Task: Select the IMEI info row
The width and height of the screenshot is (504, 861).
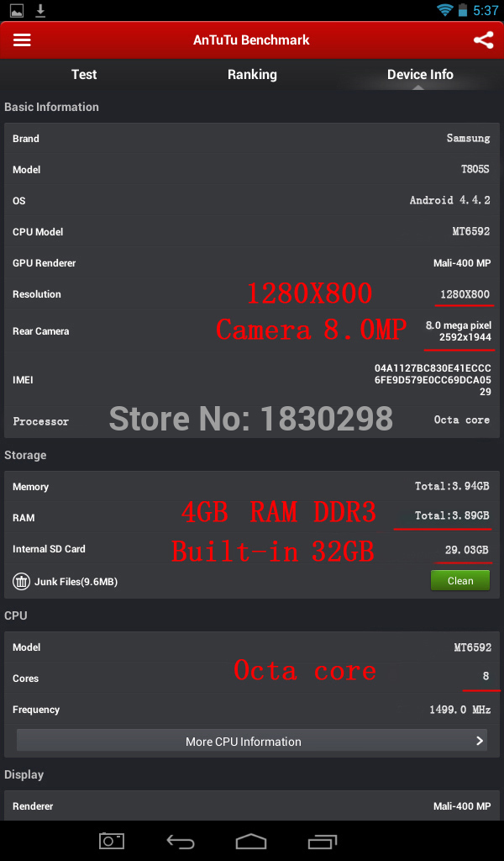Action: point(252,379)
